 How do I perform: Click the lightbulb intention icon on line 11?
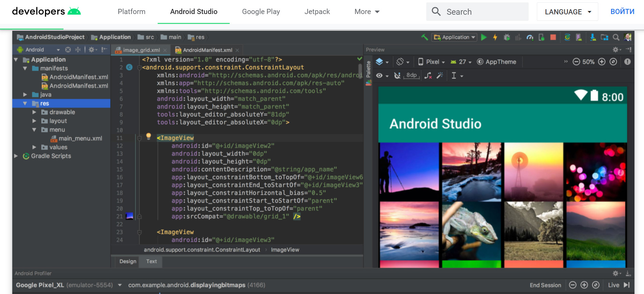(148, 136)
